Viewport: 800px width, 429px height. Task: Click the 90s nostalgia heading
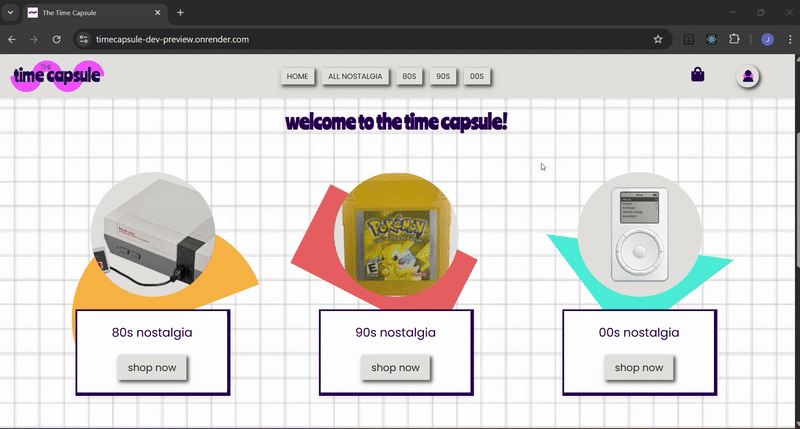pyautogui.click(x=395, y=333)
